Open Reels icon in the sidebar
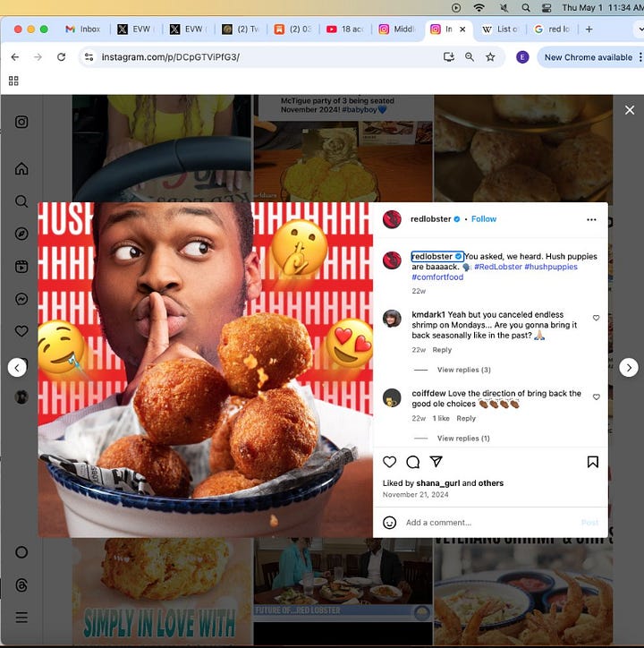644x648 pixels. pos(21,267)
